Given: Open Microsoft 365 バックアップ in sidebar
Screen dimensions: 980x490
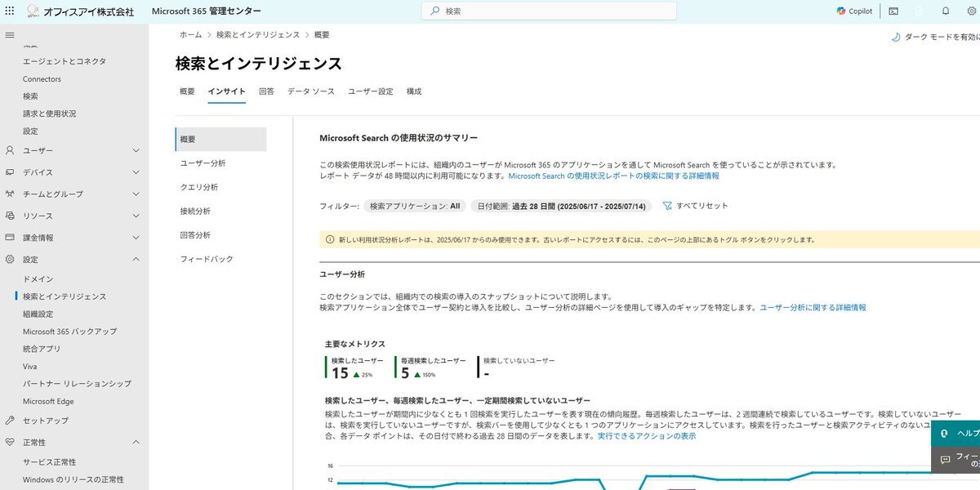Looking at the screenshot, I should tap(69, 332).
